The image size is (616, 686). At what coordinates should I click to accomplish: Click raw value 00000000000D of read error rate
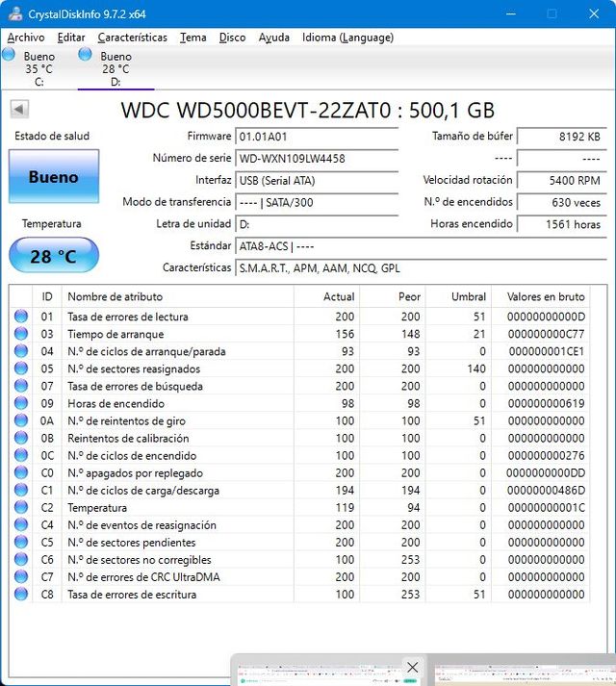pos(546,317)
